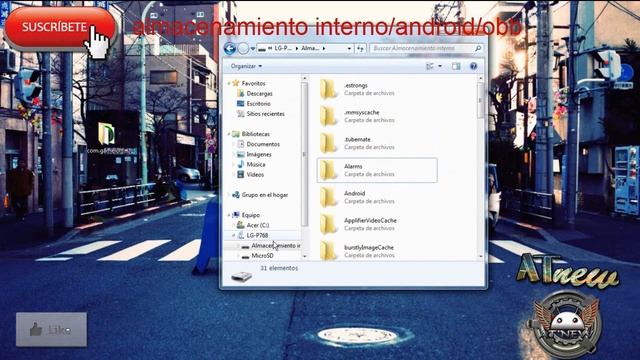Select Bibliotecas in the navigation pane
The width and height of the screenshot is (640, 360).
(x=256, y=134)
